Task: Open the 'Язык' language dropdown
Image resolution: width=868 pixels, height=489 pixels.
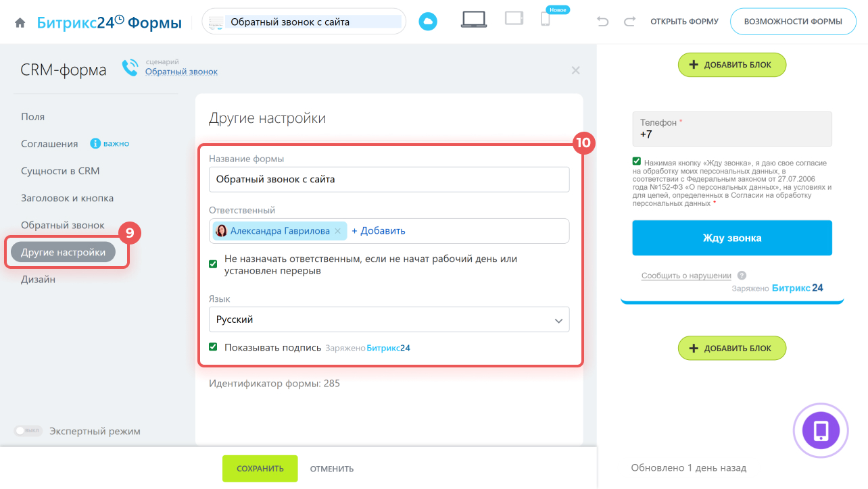Action: (389, 319)
